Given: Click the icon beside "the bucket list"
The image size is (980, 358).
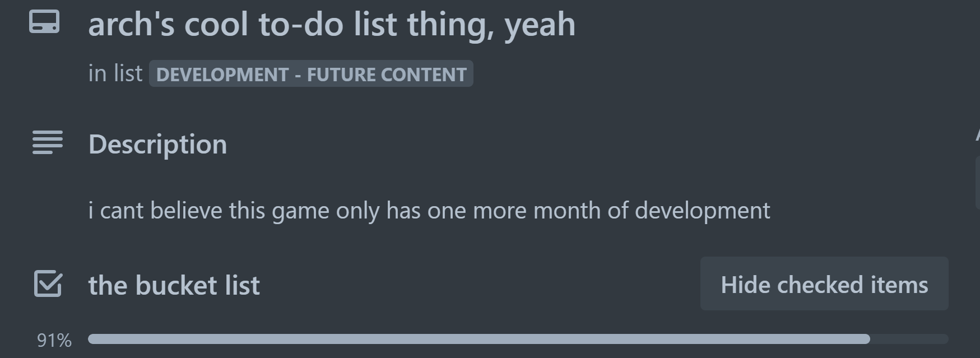Looking at the screenshot, I should coord(48,285).
